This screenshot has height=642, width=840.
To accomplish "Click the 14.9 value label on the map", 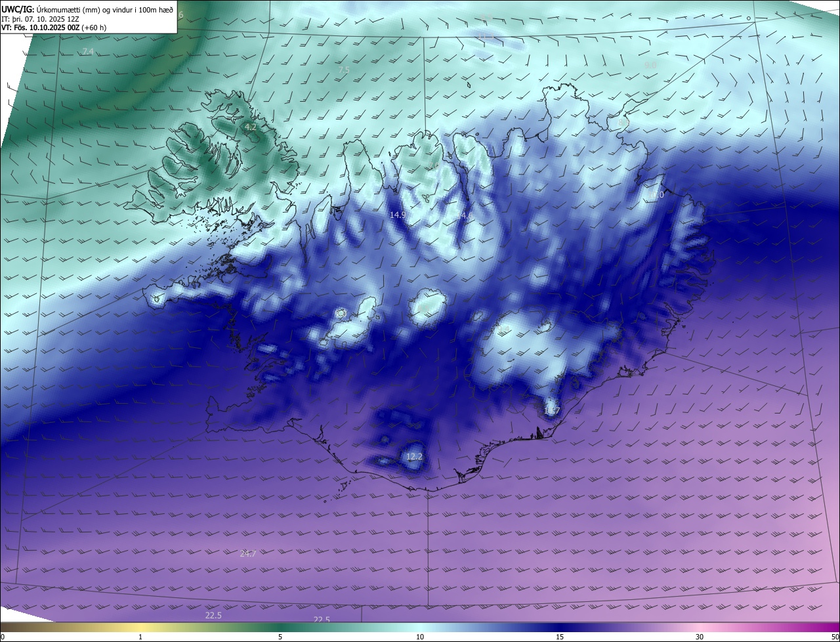I will click(398, 215).
